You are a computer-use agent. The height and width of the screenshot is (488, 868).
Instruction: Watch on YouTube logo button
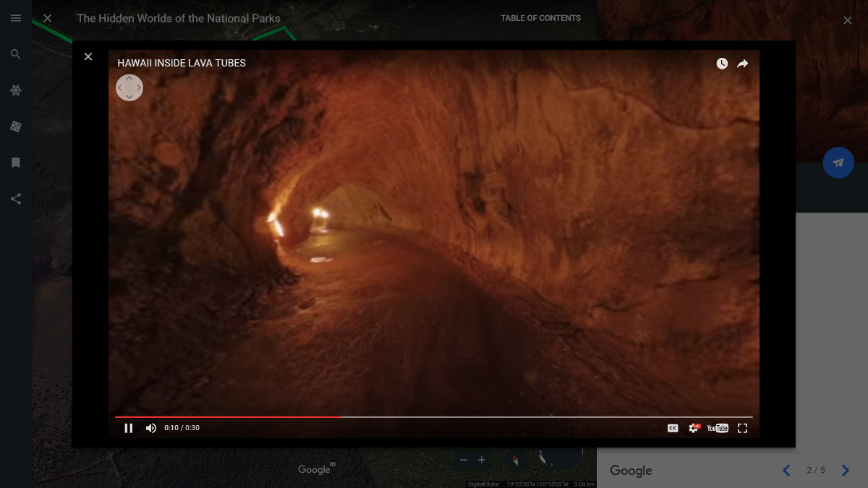pyautogui.click(x=718, y=428)
